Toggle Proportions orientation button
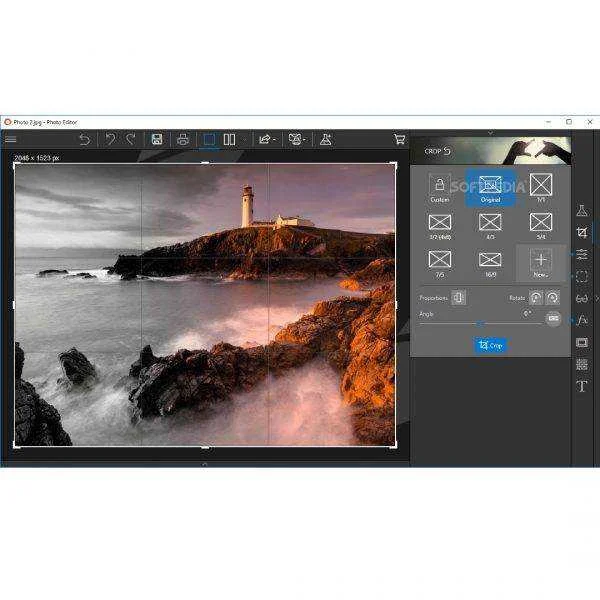This screenshot has height=600, width=600. (458, 298)
